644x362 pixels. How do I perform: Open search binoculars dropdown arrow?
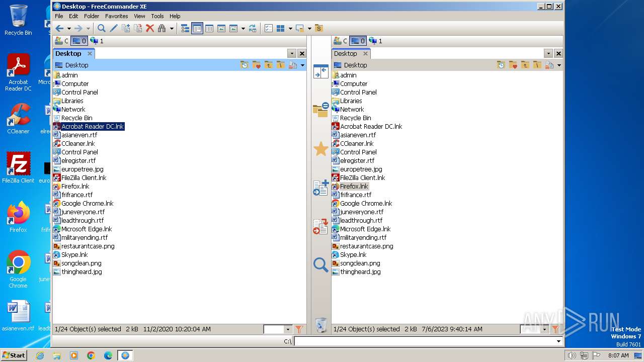click(x=172, y=29)
